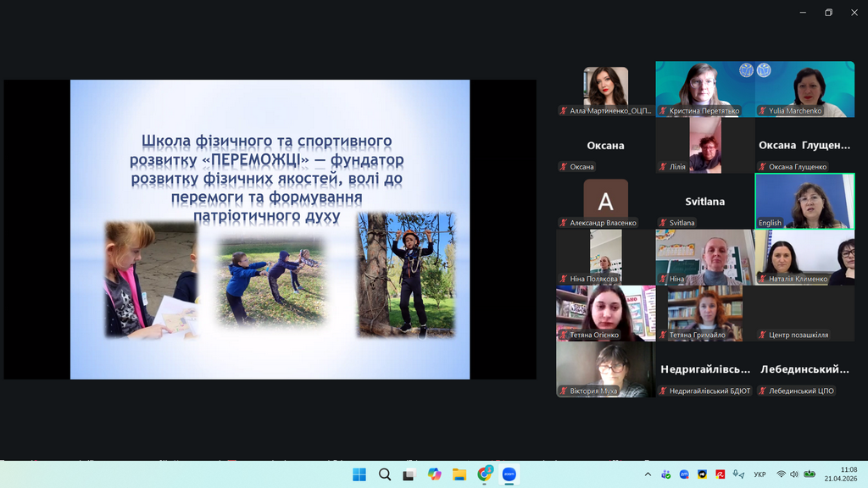Open the Wi-Fi network tray icon
Screen dimensions: 868x488
point(781,474)
